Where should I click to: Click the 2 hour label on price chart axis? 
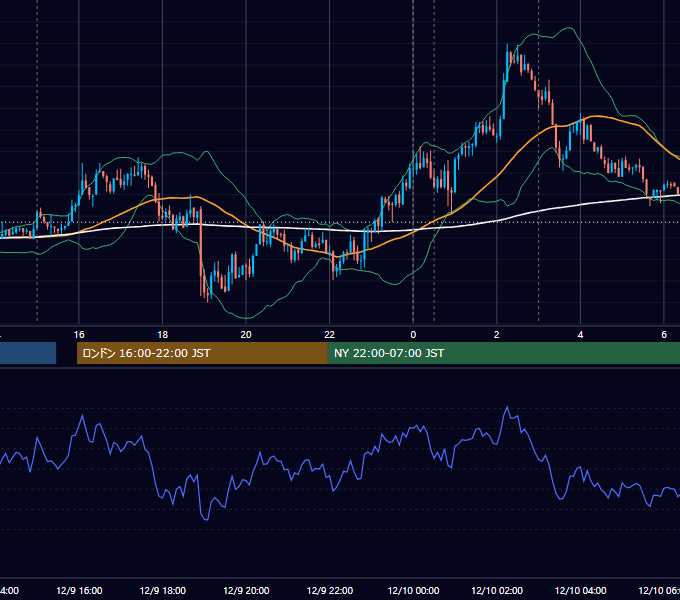(497, 335)
